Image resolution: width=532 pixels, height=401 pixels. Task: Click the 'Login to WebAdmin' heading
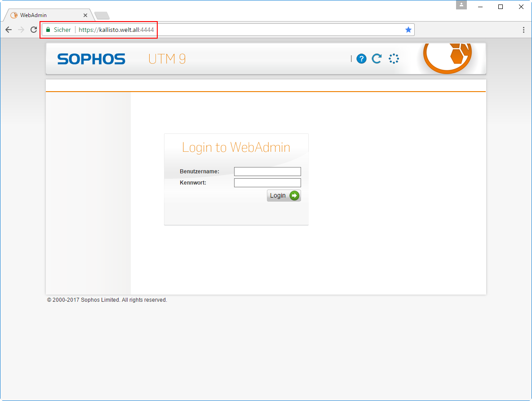click(236, 147)
